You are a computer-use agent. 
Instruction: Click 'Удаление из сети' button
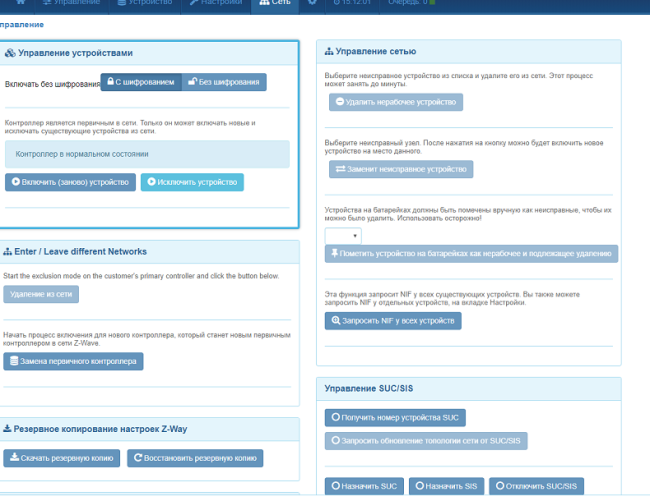(41, 294)
